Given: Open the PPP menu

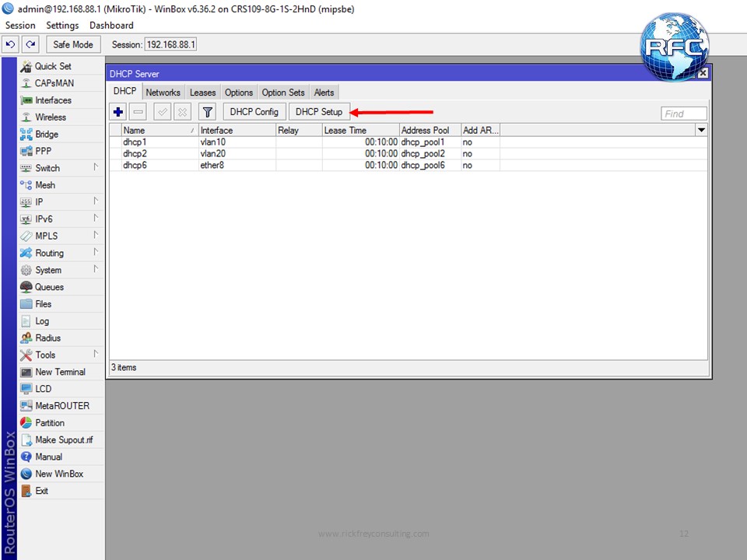Looking at the screenshot, I should (x=61, y=151).
